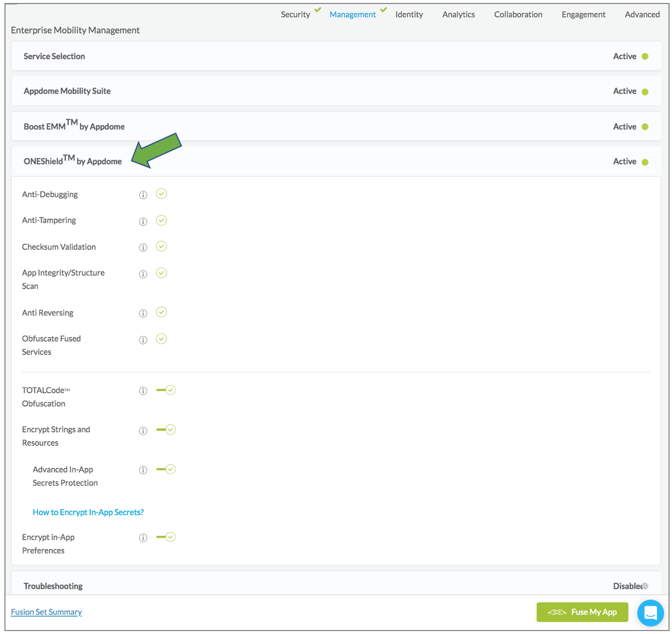
Task: Collapse the ONEShield by Appdome section
Action: click(336, 161)
